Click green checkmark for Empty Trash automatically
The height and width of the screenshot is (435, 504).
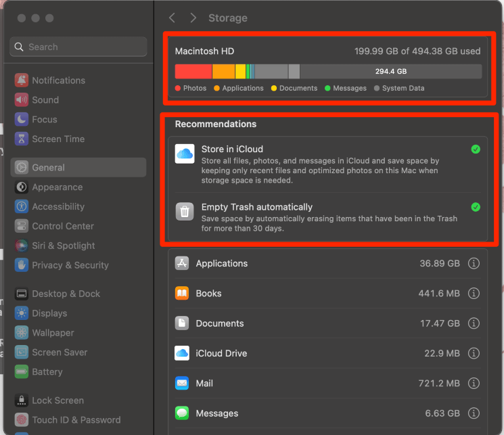tap(476, 207)
